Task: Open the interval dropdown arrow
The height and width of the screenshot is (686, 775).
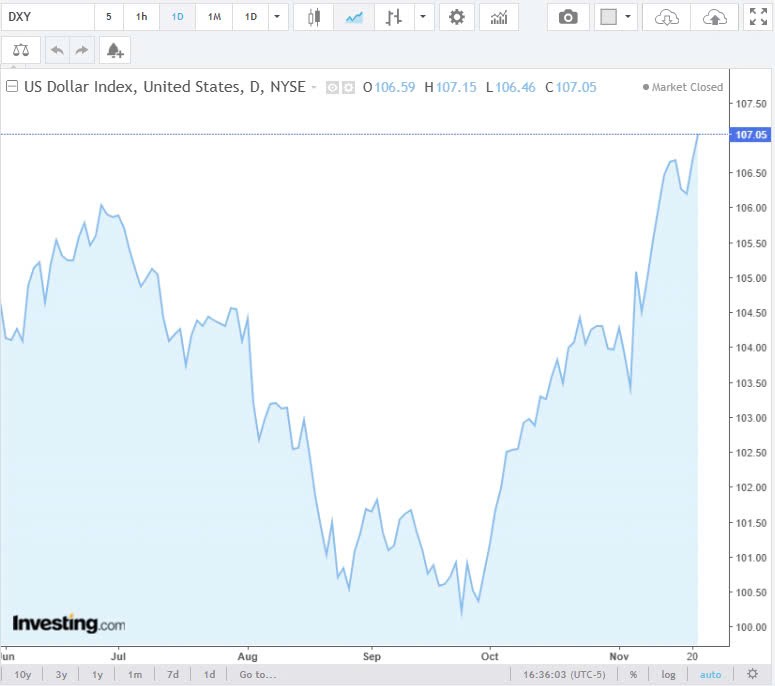Action: tap(277, 17)
